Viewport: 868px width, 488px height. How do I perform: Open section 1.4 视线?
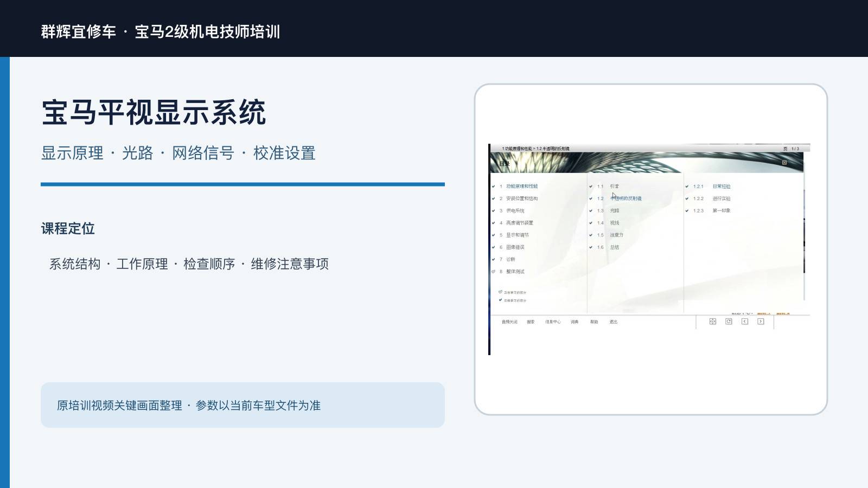point(608,223)
